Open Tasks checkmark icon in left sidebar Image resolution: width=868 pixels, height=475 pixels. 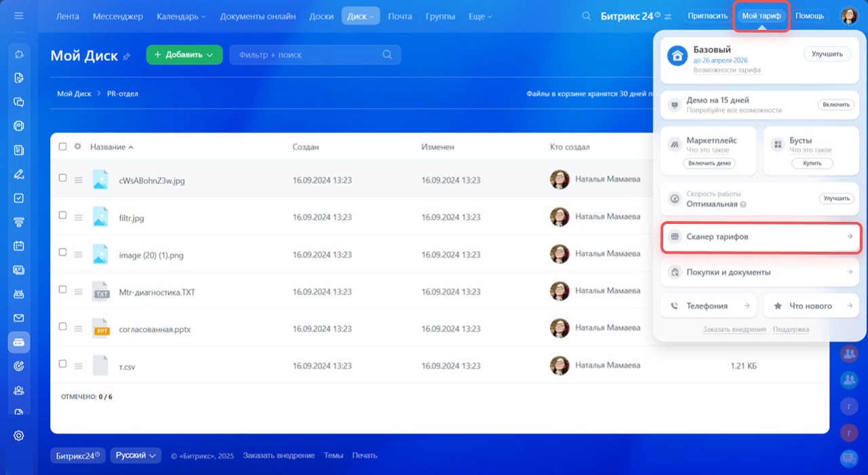click(18, 198)
